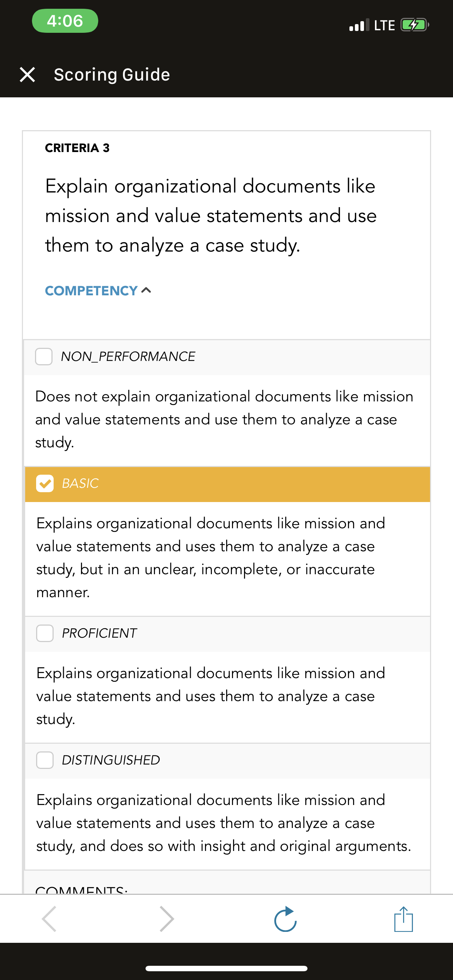The image size is (453, 980).
Task: Tap the cellular signal bars
Action: [x=359, y=25]
